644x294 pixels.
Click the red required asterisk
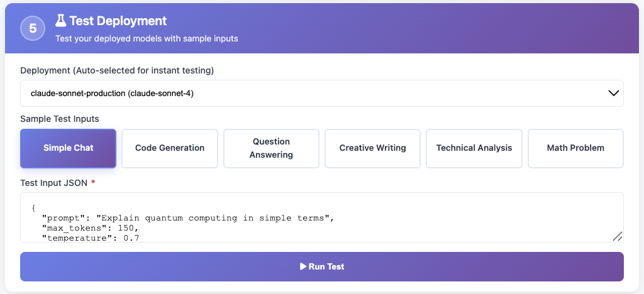pyautogui.click(x=93, y=182)
